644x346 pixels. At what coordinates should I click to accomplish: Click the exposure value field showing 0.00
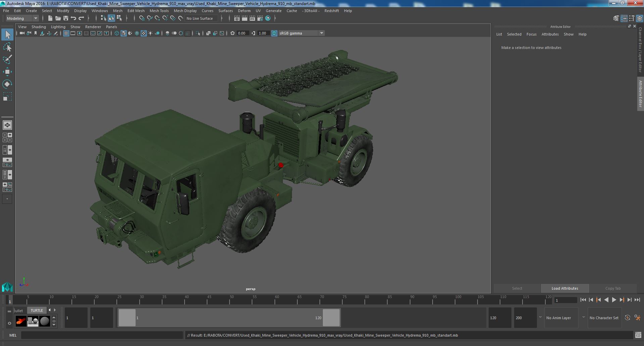coord(242,33)
